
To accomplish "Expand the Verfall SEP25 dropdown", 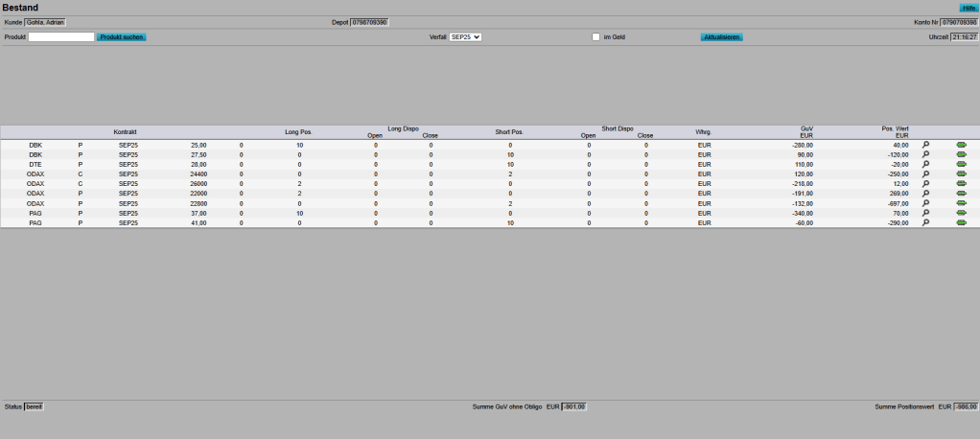I will pos(465,37).
